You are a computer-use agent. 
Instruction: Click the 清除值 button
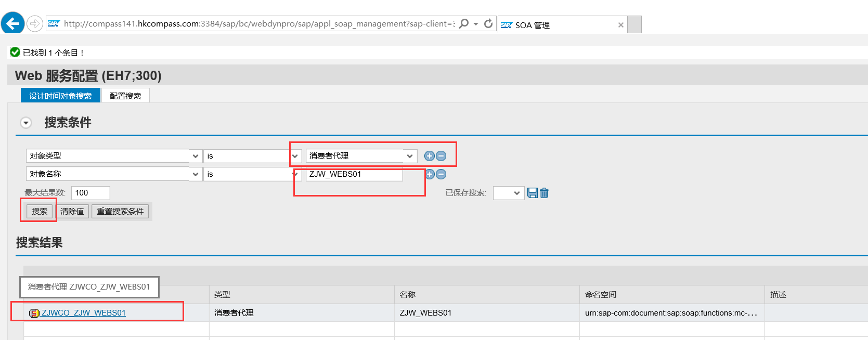[72, 211]
